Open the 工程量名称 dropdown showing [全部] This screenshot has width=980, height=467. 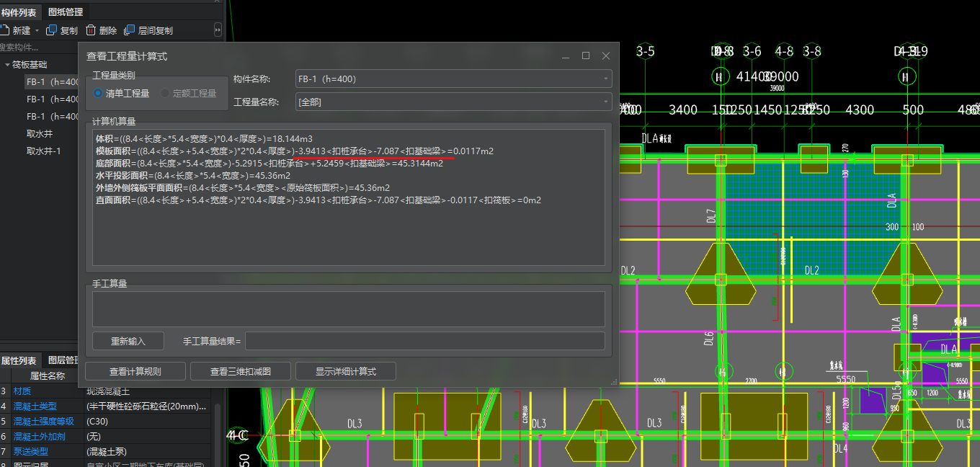pos(454,102)
